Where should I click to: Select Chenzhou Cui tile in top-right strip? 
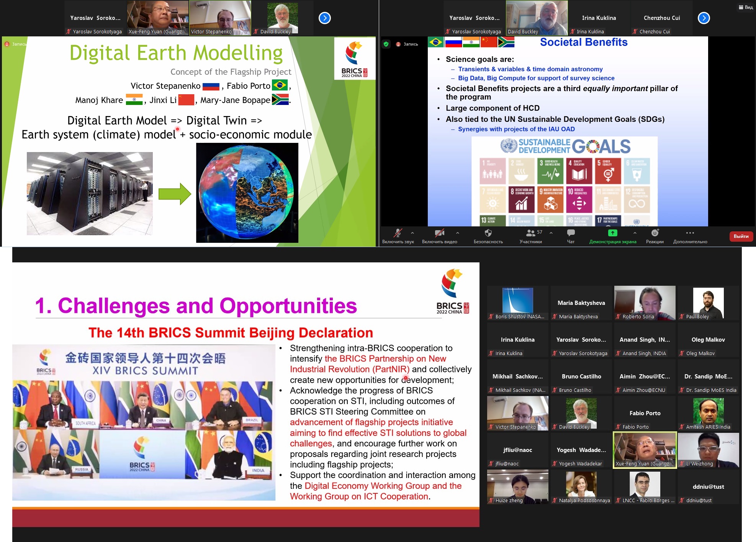click(662, 18)
